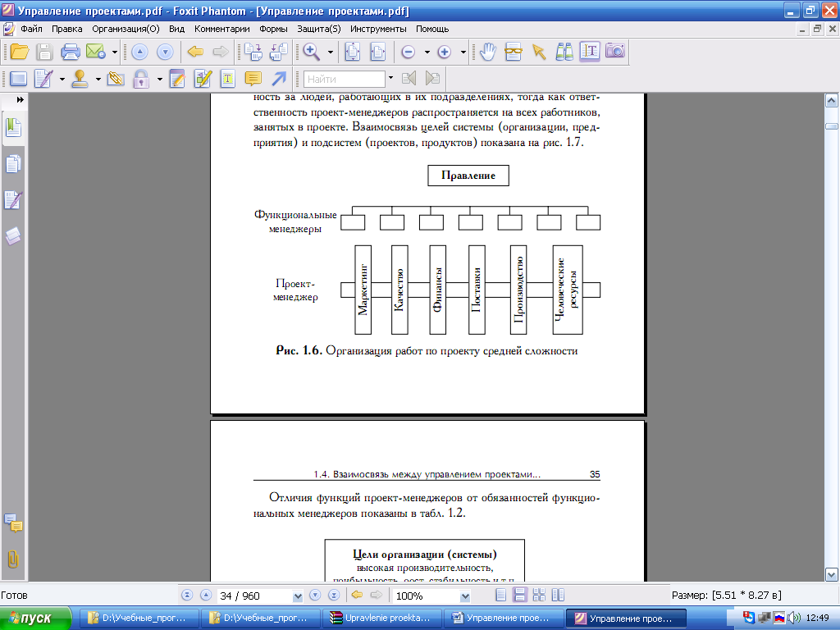Screen dimensions: 840x630
Task: Fit the page to the window width
Action: point(378,52)
